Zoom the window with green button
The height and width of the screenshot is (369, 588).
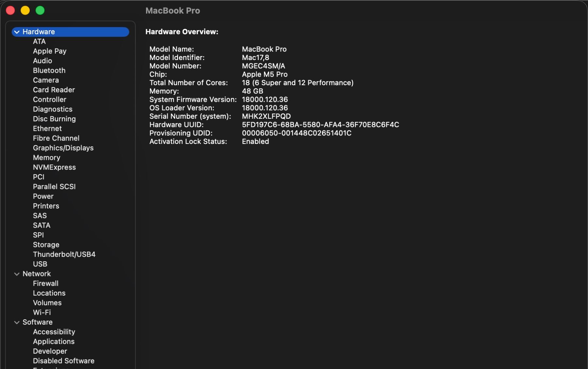point(40,10)
